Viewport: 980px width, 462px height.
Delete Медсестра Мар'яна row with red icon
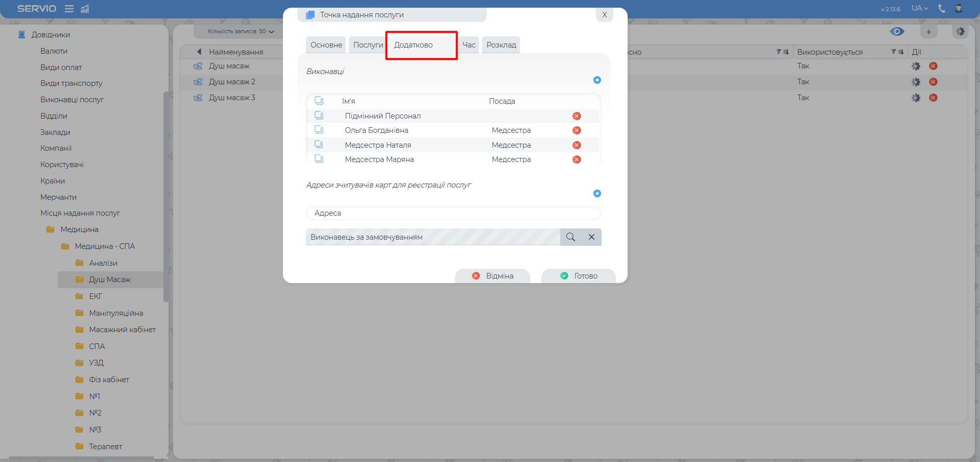[577, 159]
